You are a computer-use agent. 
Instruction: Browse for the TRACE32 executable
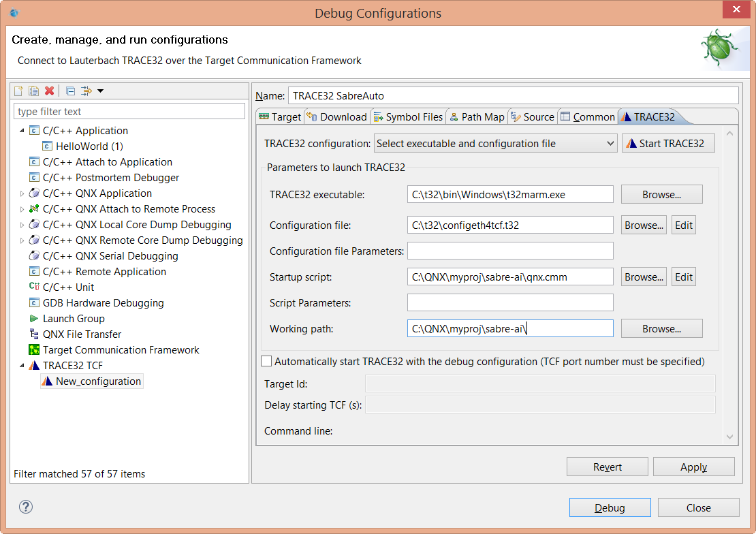[x=661, y=194]
